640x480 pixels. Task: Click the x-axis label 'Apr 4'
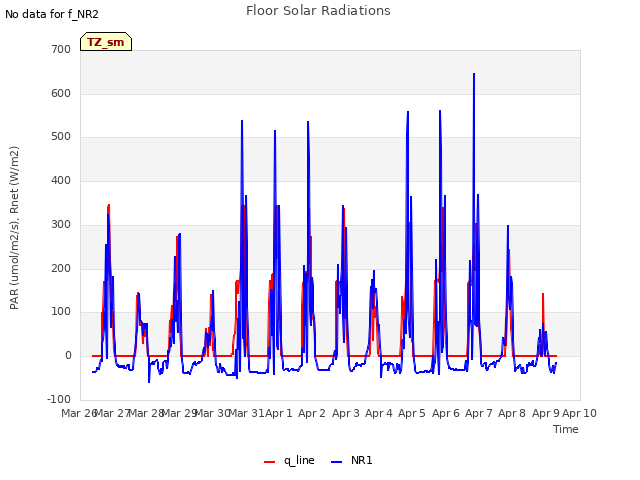(x=379, y=413)
